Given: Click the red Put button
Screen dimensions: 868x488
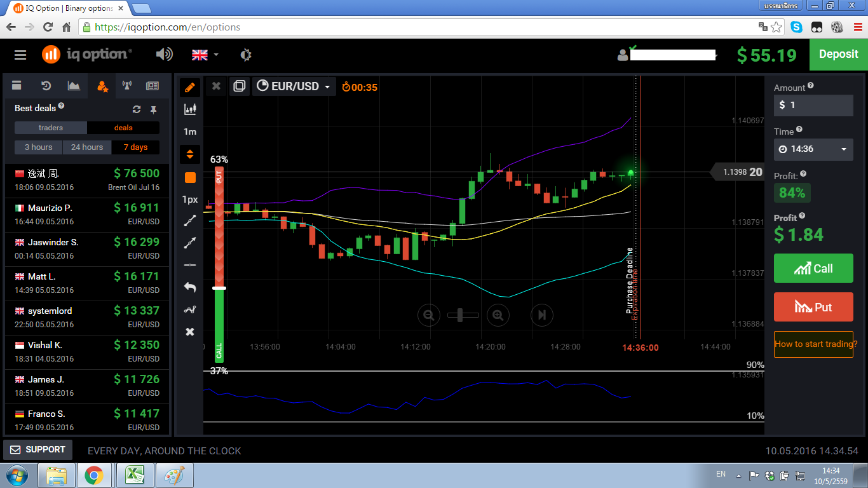Looking at the screenshot, I should tap(813, 307).
